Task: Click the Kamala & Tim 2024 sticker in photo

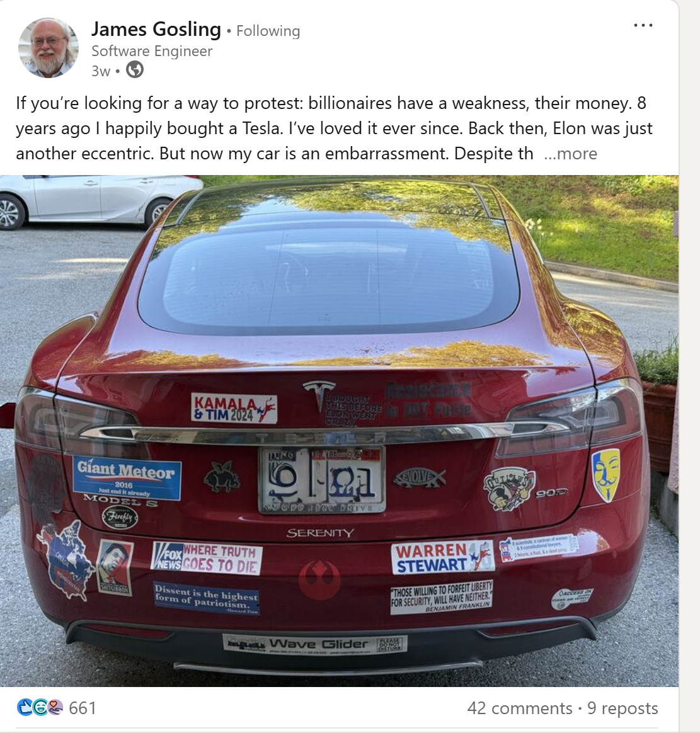Action: coord(234,408)
